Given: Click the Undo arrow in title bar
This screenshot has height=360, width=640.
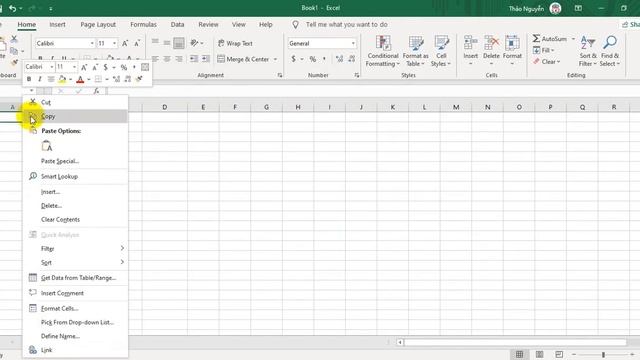Looking at the screenshot, I should coord(13,8).
